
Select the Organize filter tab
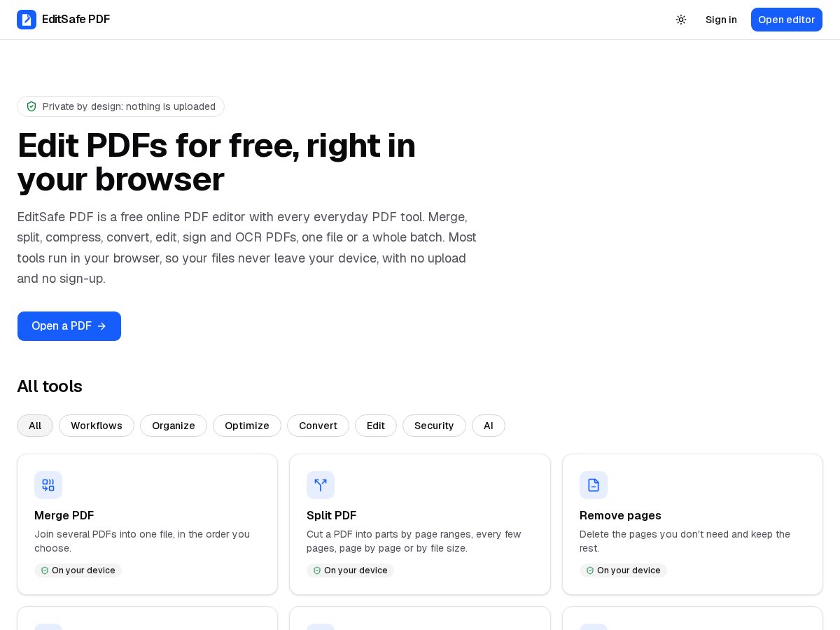(x=174, y=426)
